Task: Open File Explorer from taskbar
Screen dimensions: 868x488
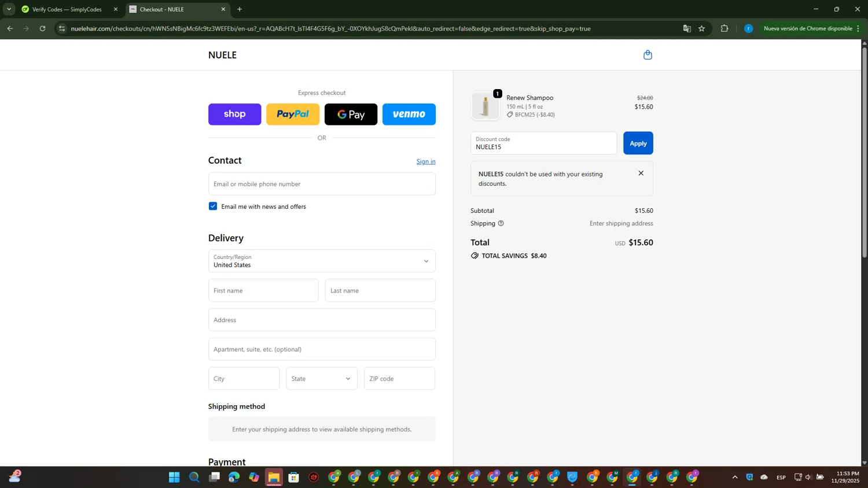Action: click(x=274, y=477)
